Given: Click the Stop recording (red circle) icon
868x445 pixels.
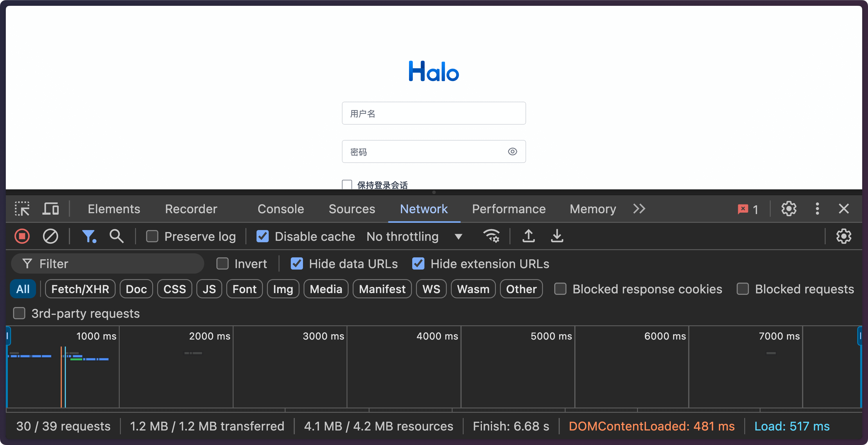Looking at the screenshot, I should pos(21,236).
